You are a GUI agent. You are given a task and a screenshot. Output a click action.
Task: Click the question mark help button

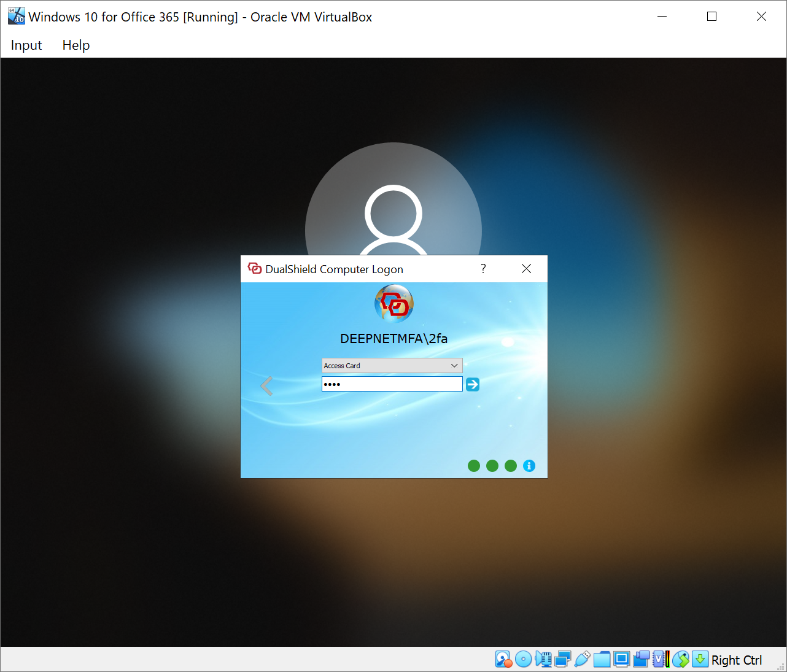[483, 268]
